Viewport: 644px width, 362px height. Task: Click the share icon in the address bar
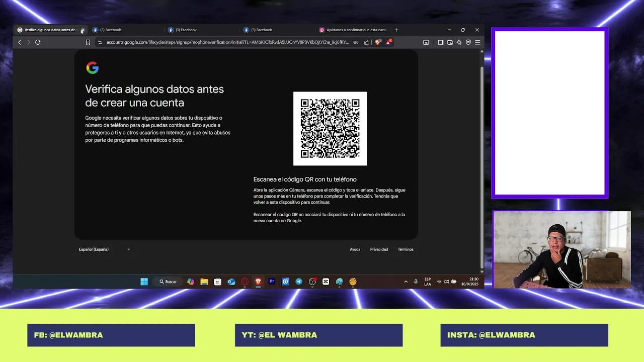click(367, 42)
